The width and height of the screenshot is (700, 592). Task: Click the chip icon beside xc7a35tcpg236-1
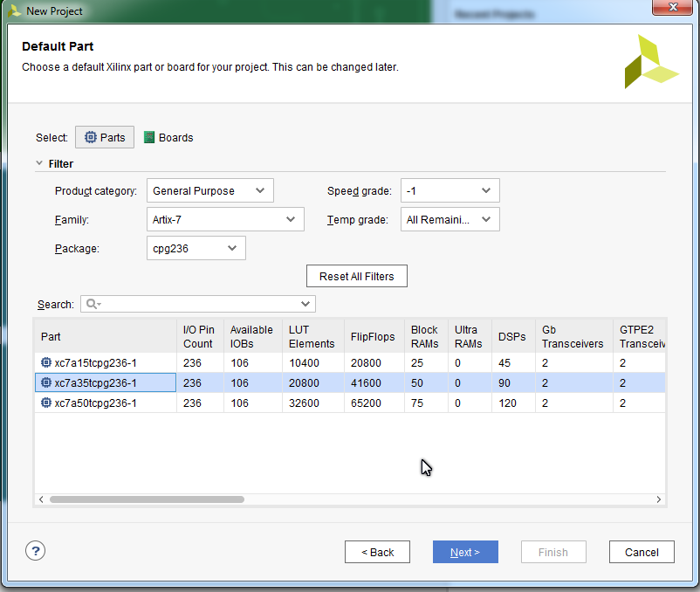point(46,382)
